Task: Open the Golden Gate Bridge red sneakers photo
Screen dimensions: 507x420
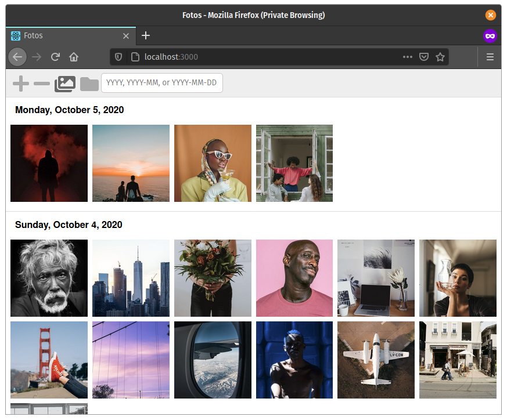Action: tap(49, 360)
